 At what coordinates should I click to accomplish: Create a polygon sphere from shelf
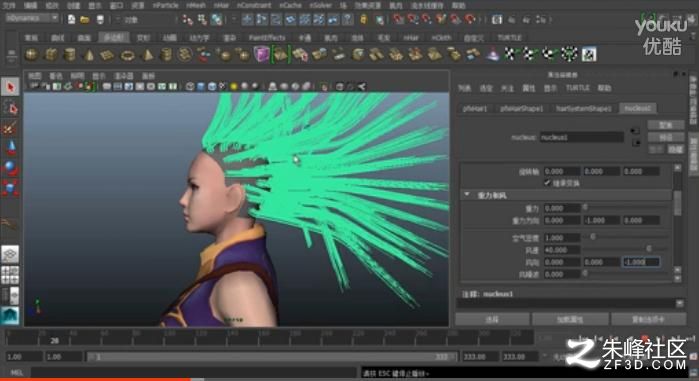(31, 54)
